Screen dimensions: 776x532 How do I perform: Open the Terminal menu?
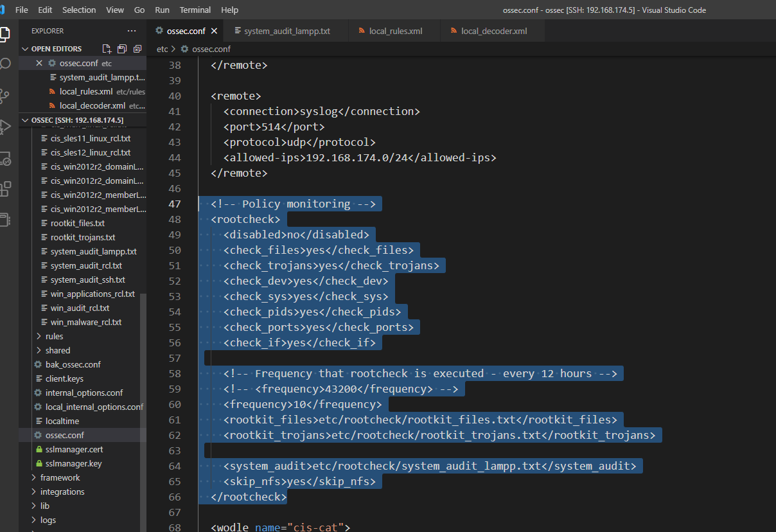(x=195, y=10)
